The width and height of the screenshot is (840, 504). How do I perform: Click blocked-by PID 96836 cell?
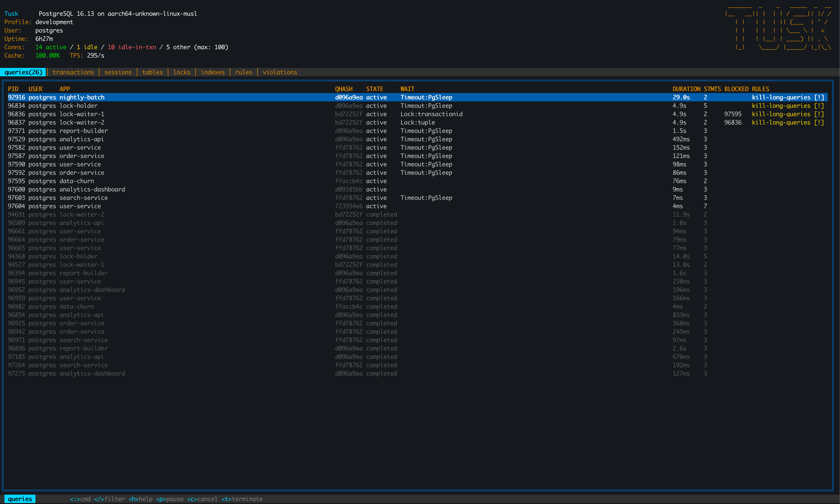[x=733, y=122]
